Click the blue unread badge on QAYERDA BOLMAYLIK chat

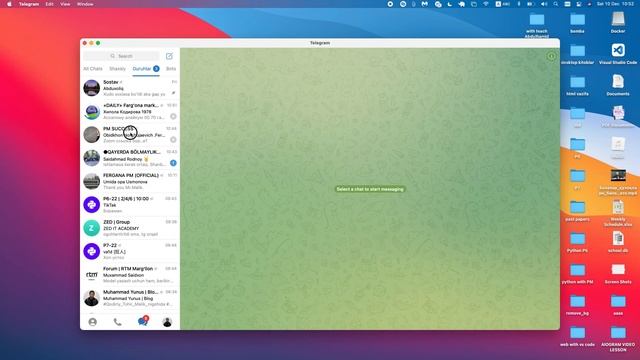[173, 163]
